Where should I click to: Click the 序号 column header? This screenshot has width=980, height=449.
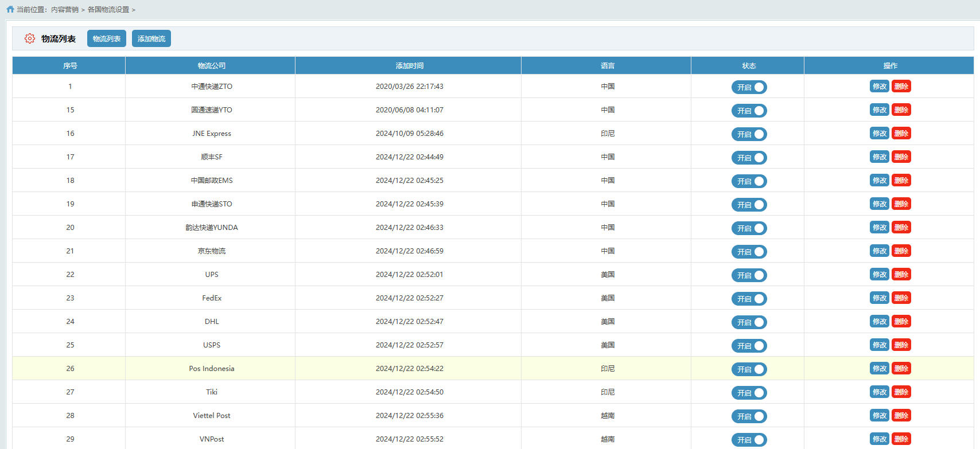pyautogui.click(x=69, y=65)
